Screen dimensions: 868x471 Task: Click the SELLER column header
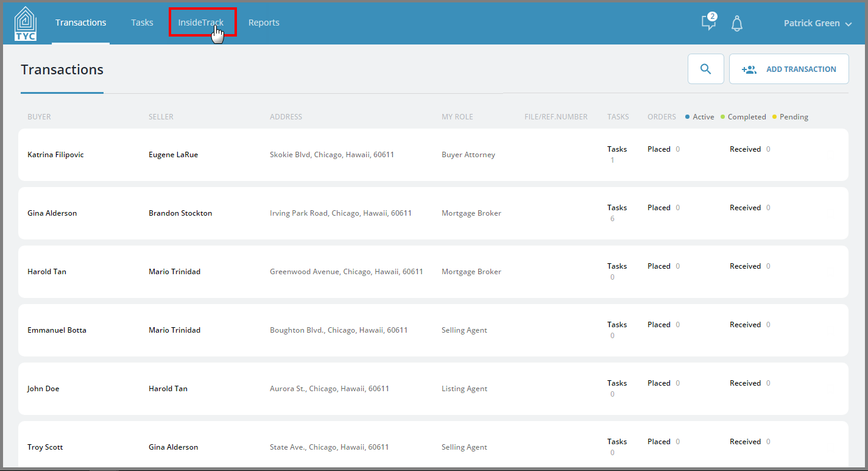tap(161, 117)
